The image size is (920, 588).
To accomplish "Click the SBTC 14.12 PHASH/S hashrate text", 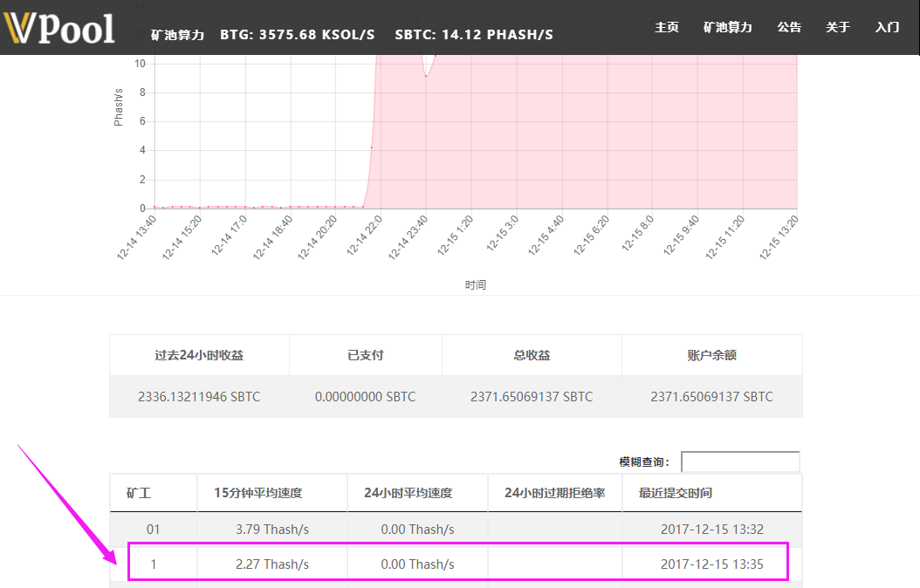I will [x=474, y=35].
